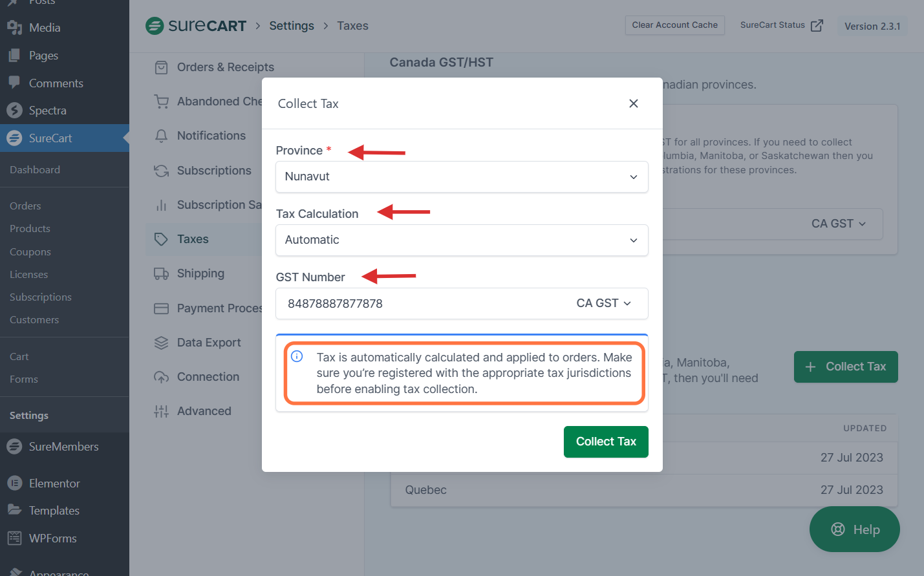Click the Data Export layers icon
This screenshot has height=576, width=924.
[161, 343]
